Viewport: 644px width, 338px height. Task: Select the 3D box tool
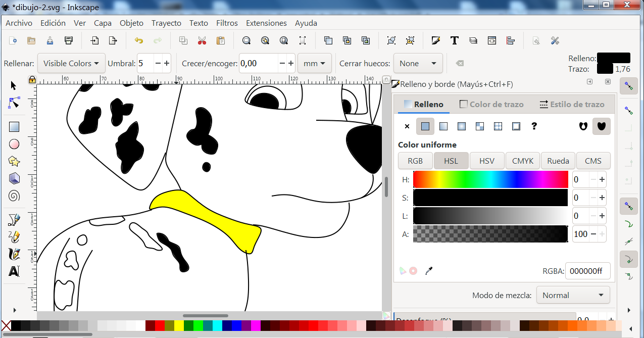tap(14, 178)
